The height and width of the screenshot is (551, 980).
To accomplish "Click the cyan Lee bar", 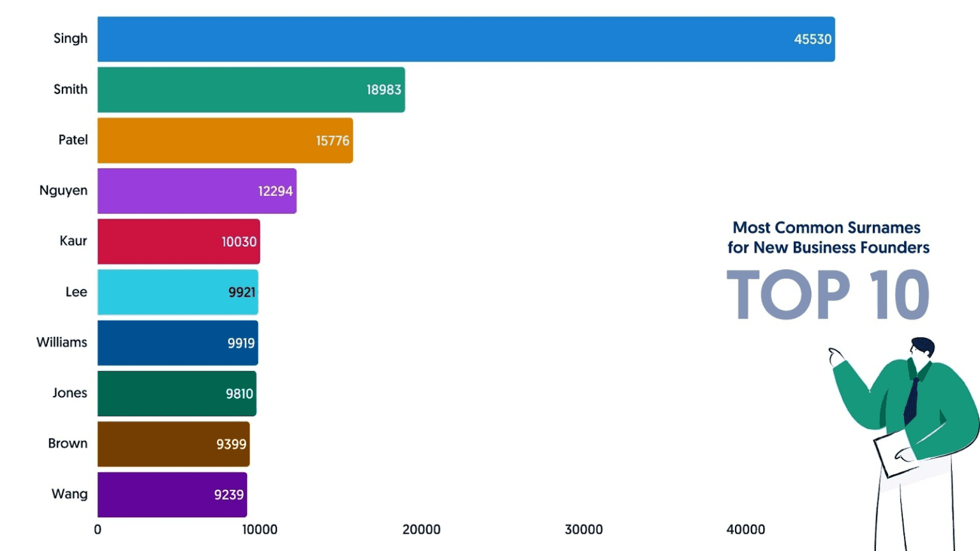I will point(177,292).
